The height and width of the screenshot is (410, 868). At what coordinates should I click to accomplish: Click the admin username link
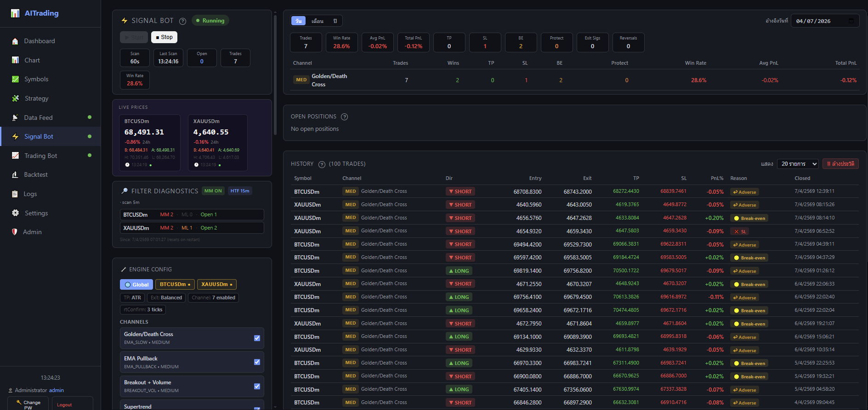click(57, 390)
